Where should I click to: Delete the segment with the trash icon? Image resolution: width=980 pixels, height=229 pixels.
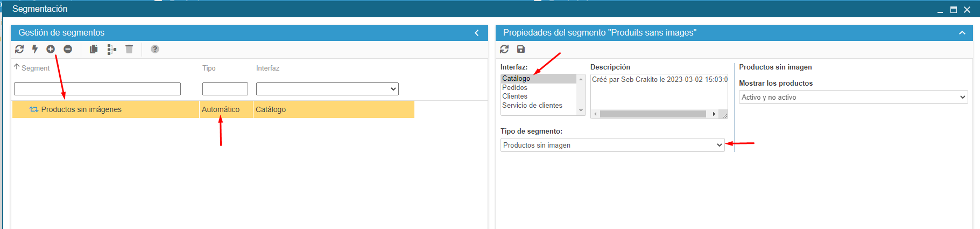coord(129,49)
